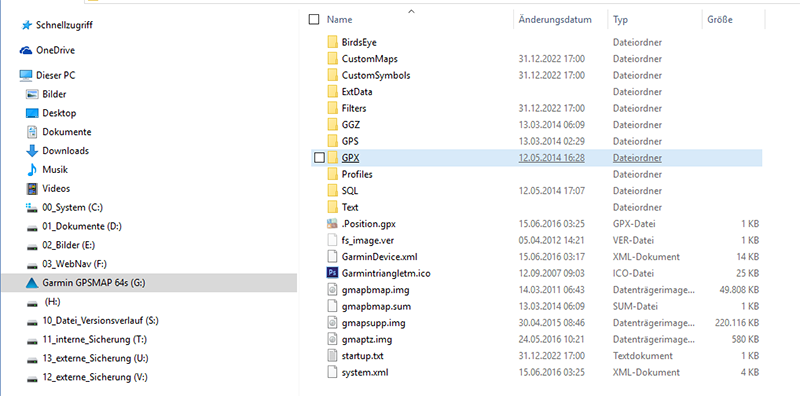This screenshot has width=800, height=396.
Task: Select the system.xml file name
Action: point(365,373)
